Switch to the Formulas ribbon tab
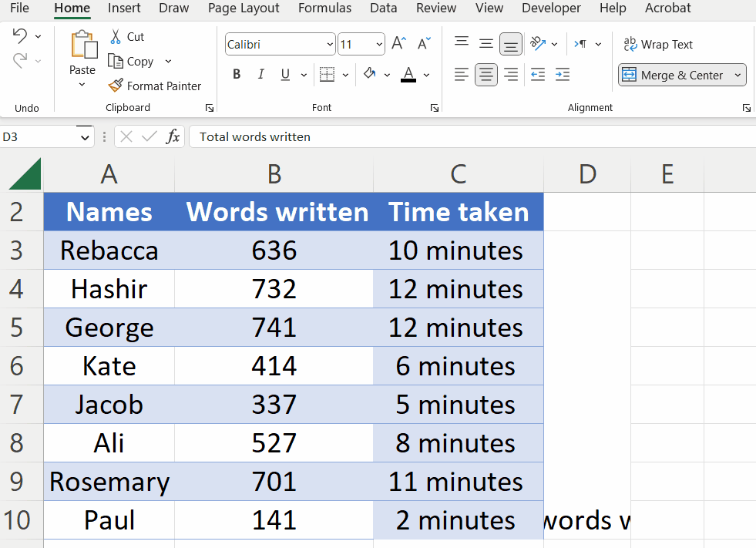This screenshot has width=756, height=548. (x=324, y=8)
